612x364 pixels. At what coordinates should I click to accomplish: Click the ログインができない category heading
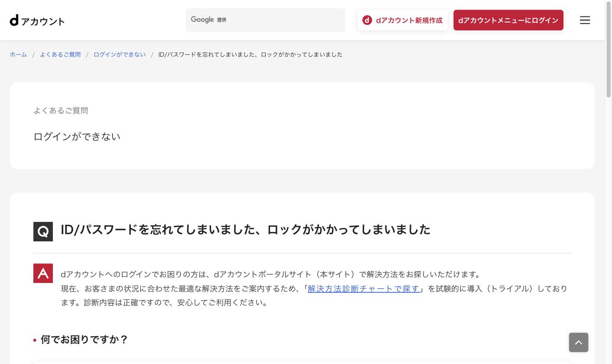[77, 136]
